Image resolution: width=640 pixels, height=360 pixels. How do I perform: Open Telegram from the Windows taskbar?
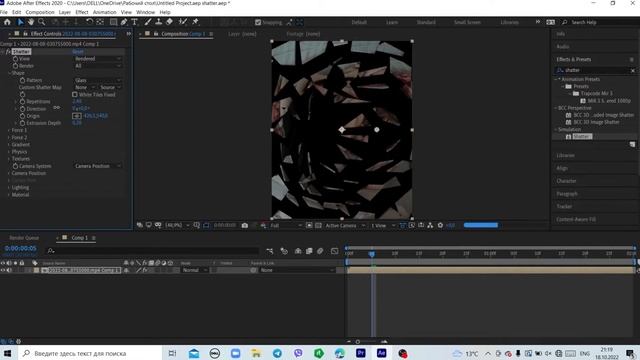277,353
